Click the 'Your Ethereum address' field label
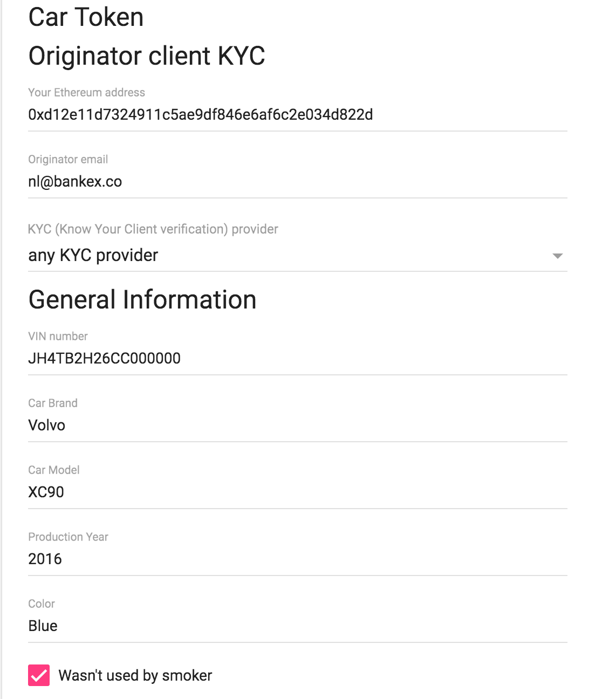Screen dimensions: 616x699 (x=86, y=93)
